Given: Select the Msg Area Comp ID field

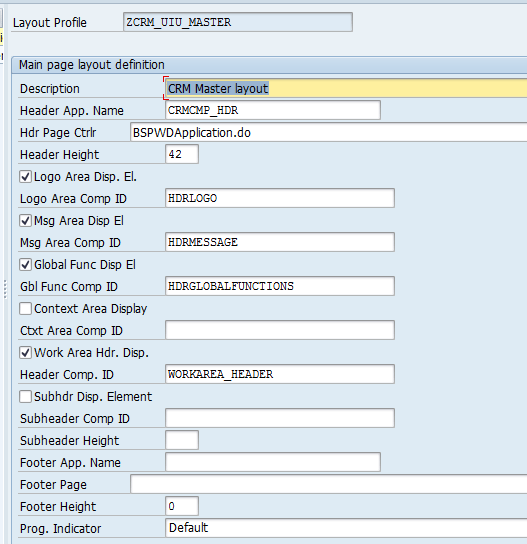Looking at the screenshot, I should pyautogui.click(x=280, y=242).
